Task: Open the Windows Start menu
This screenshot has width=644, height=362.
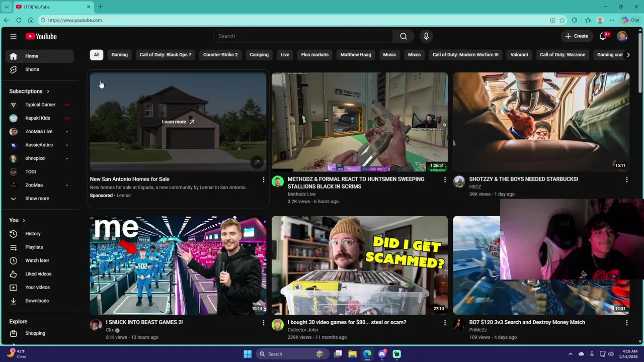Action: [248, 354]
